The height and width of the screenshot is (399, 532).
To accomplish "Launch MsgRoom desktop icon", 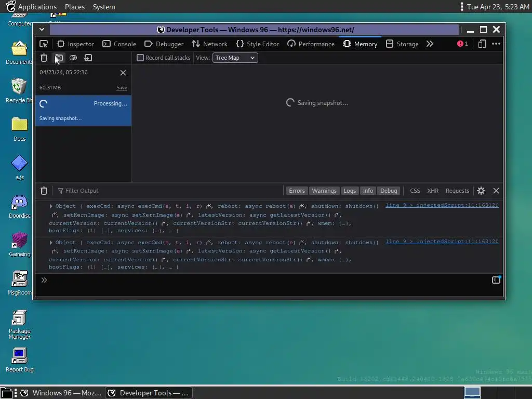I will click(19, 283).
